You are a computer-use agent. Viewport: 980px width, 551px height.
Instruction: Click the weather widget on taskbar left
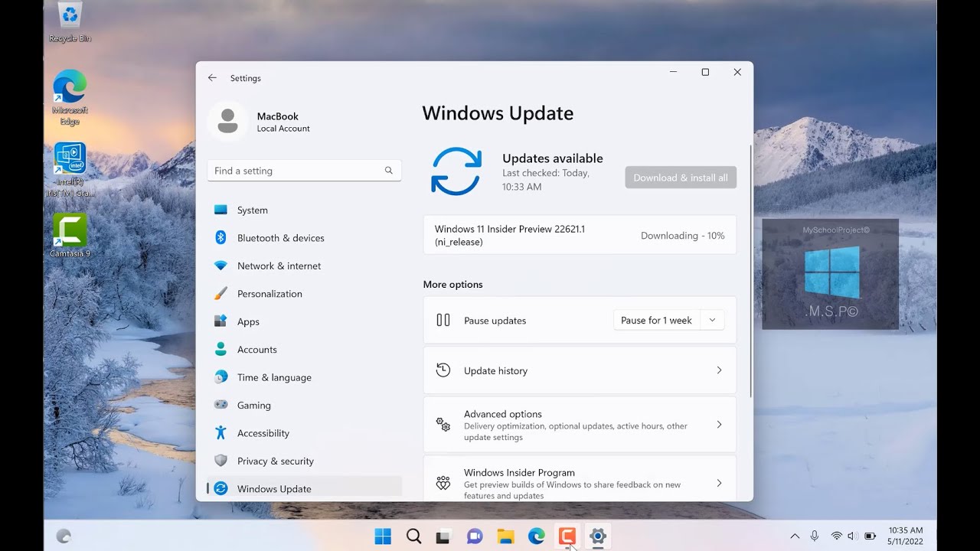point(64,536)
